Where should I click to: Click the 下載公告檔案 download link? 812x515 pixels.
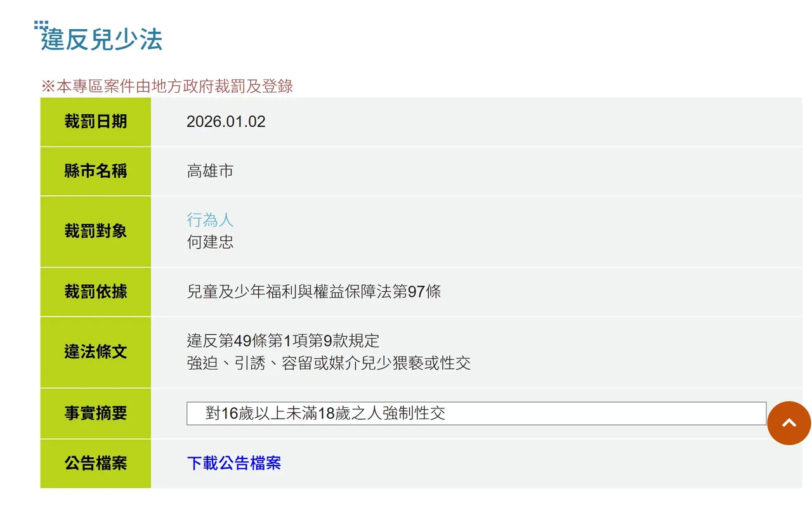click(234, 464)
